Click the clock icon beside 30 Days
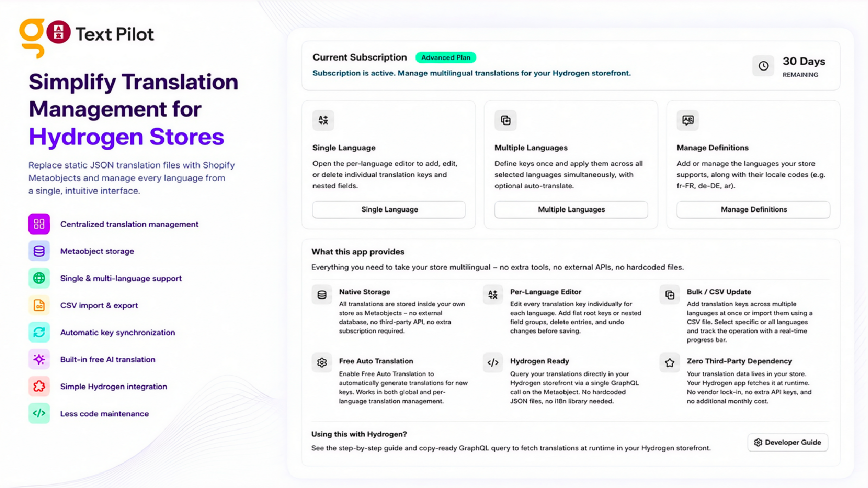The width and height of the screenshot is (868, 488). pos(763,66)
